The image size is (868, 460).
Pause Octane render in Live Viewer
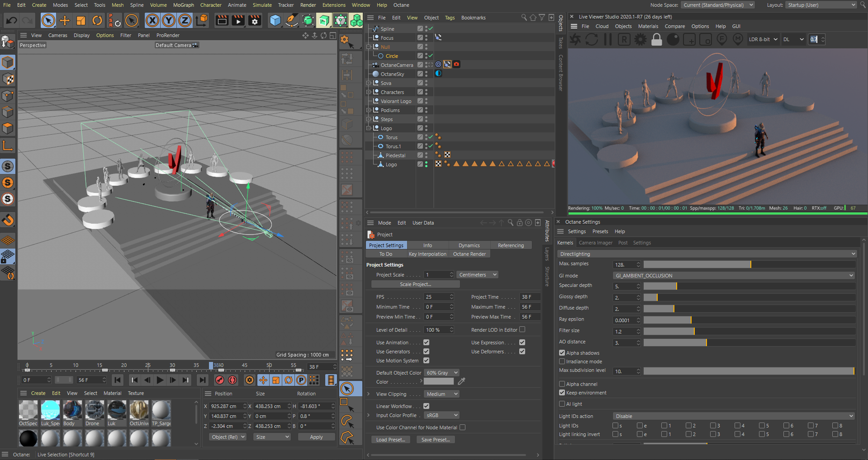608,40
